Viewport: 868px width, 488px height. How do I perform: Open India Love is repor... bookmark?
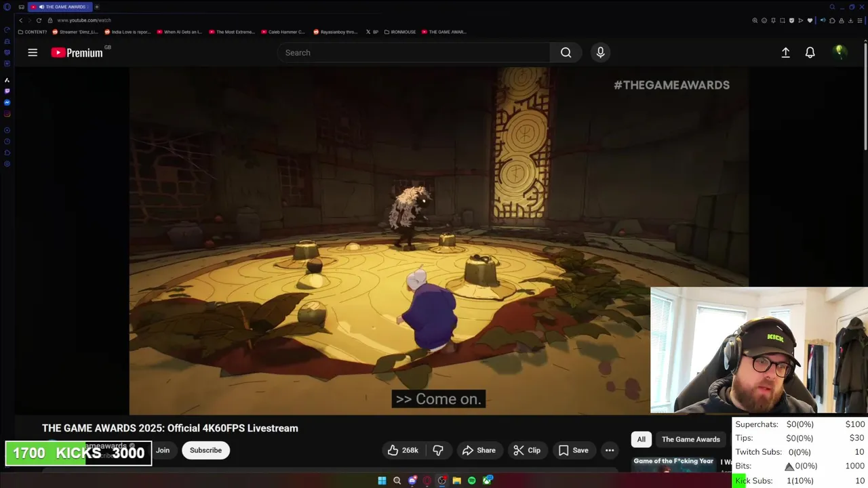pos(127,32)
